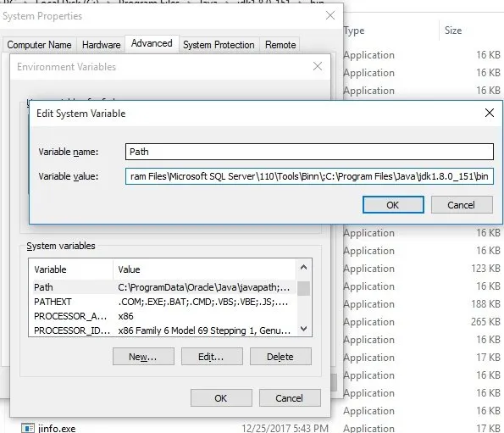
Task: Select the PROCESSOR_ID... variable row
Action: click(164, 330)
